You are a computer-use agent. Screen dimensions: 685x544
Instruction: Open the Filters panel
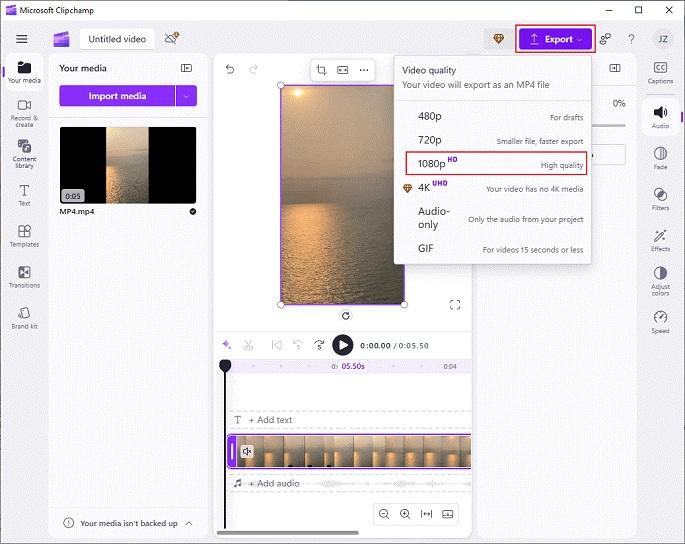point(660,198)
